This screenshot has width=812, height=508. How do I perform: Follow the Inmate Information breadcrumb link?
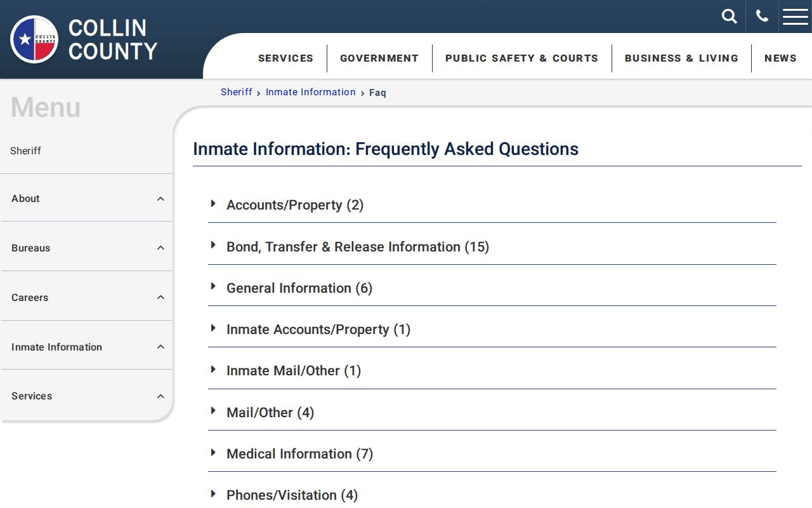tap(311, 92)
